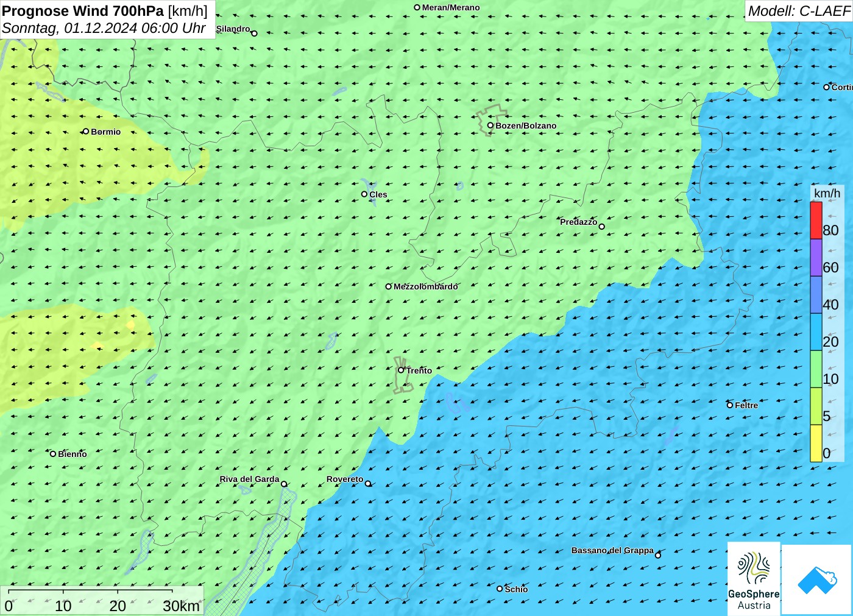Click the 'Riva del Garda' city name
The width and height of the screenshot is (853, 616).
(249, 479)
